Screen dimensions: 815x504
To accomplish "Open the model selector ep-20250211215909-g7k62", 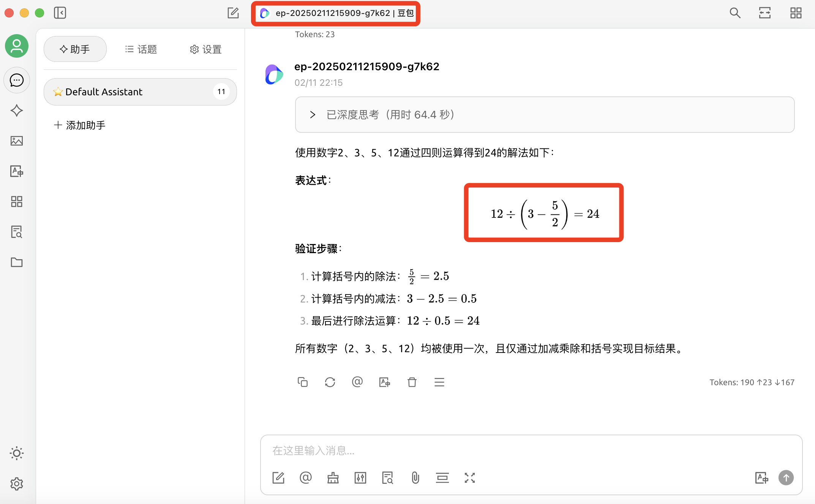I will click(336, 13).
